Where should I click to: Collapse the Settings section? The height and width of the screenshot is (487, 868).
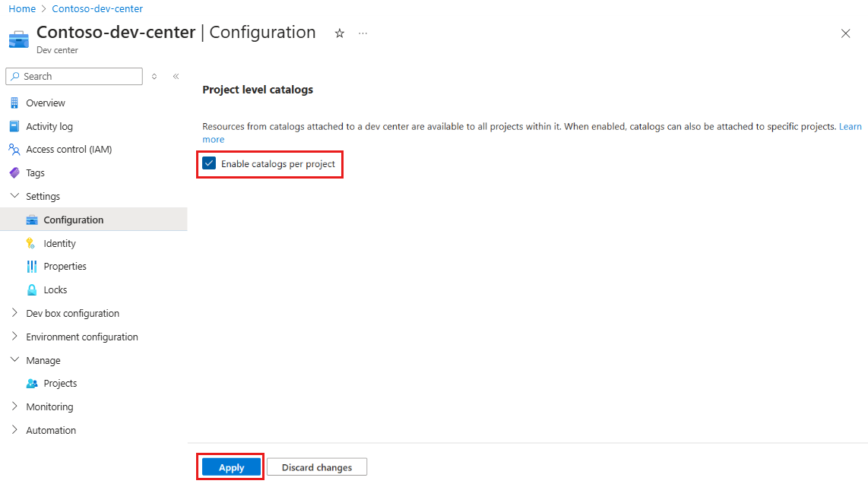click(x=15, y=196)
